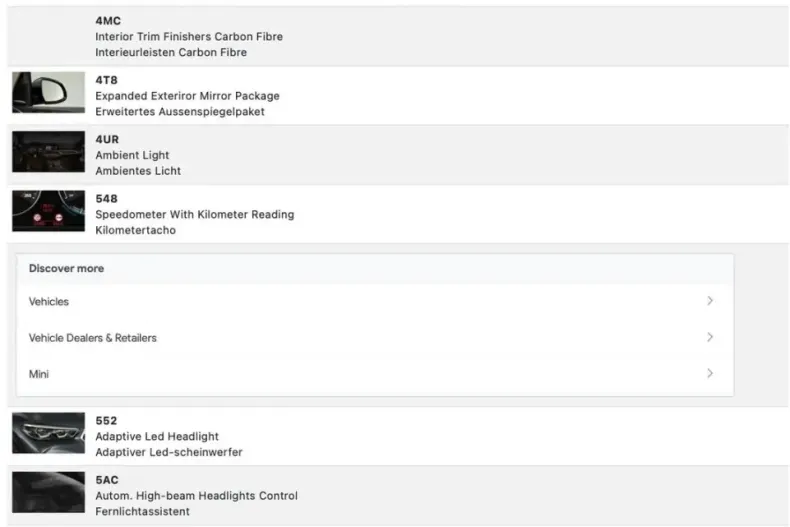Click the 552 option code

point(106,421)
